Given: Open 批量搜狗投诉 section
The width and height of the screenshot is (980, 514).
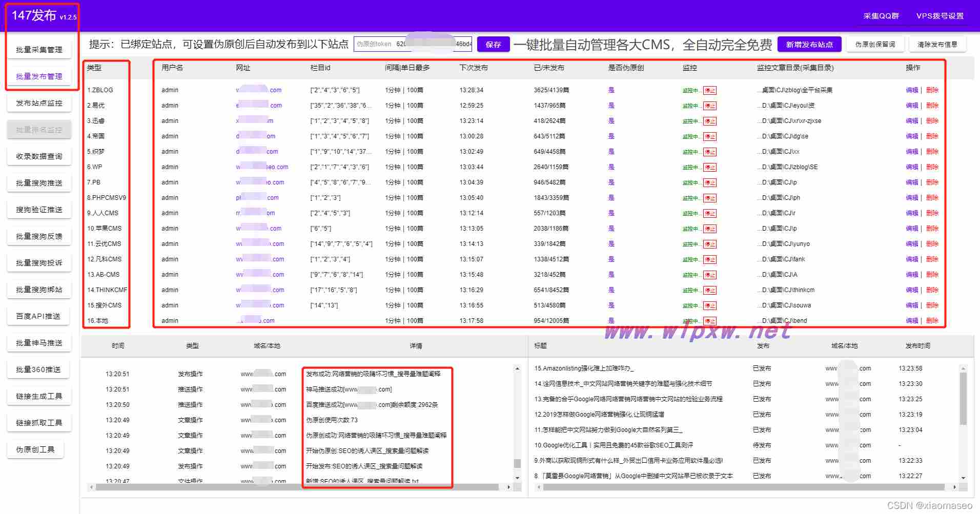Looking at the screenshot, I should (x=39, y=263).
